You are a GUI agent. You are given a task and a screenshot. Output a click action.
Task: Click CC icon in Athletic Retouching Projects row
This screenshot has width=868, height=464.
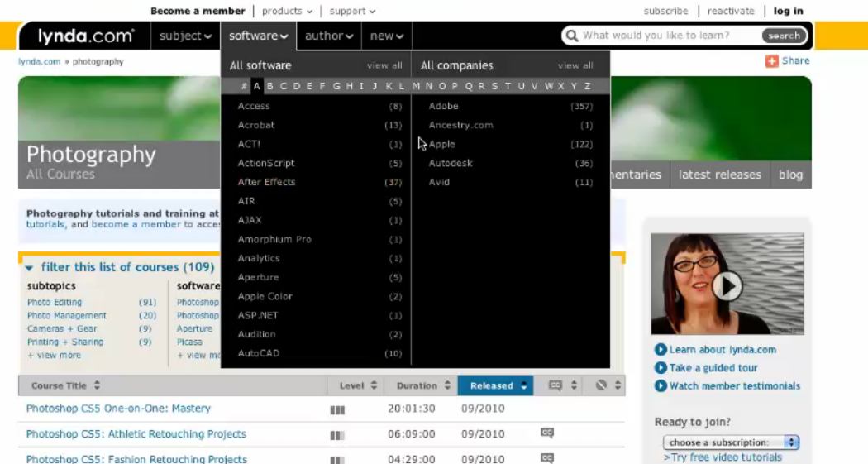coord(547,433)
